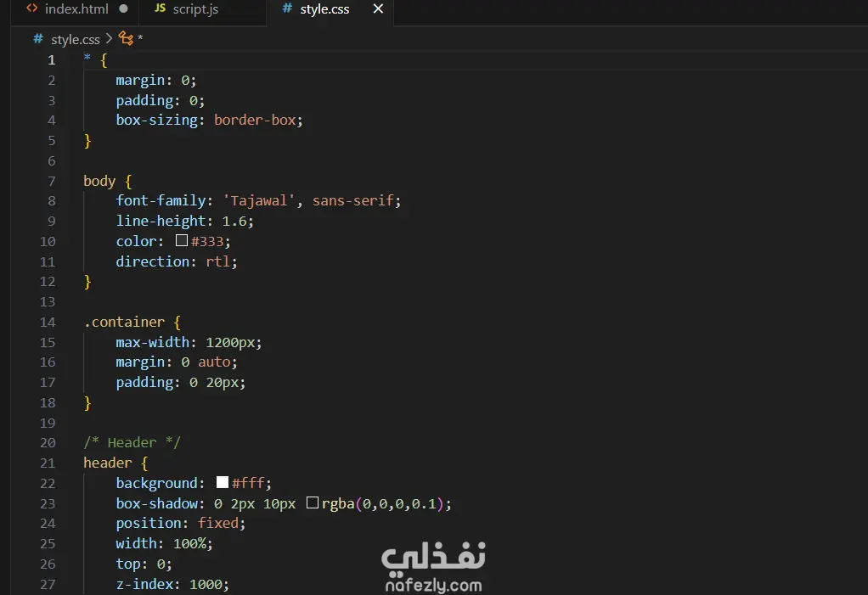Click line number 1 in the gutter

[52, 59]
